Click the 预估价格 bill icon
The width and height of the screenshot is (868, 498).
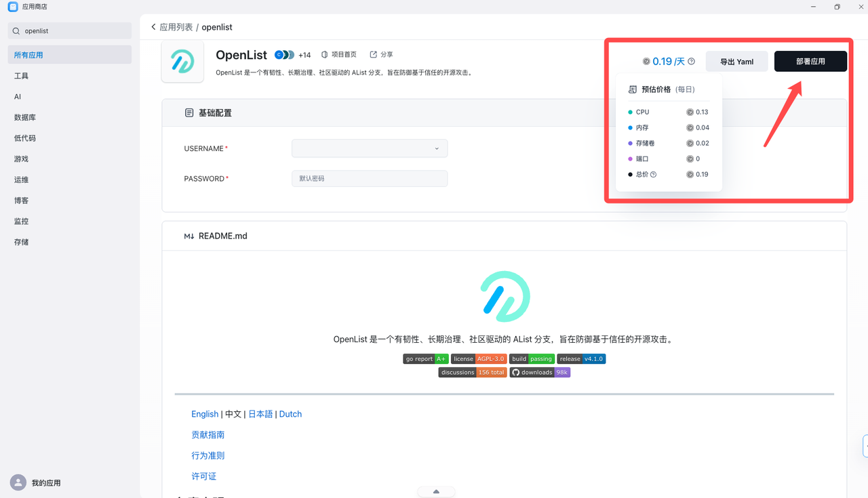633,89
